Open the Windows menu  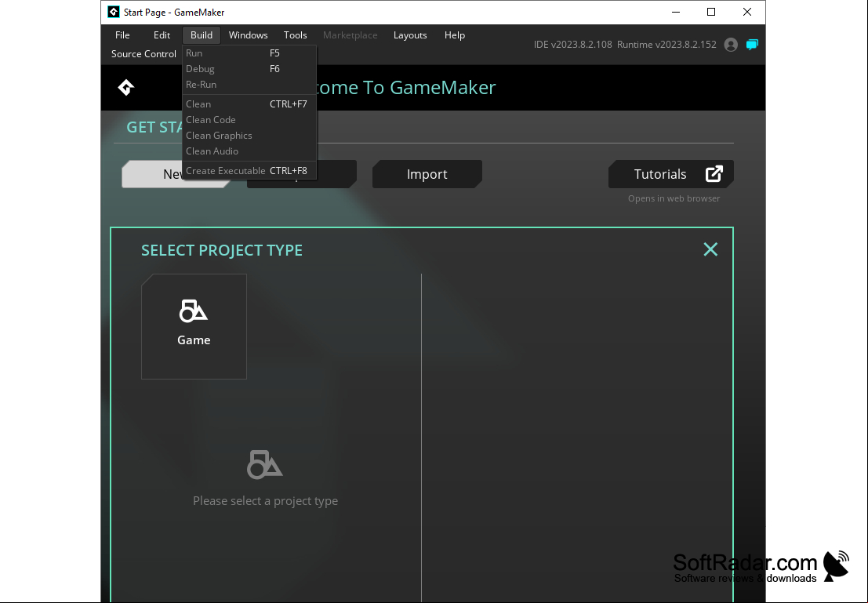click(x=248, y=35)
